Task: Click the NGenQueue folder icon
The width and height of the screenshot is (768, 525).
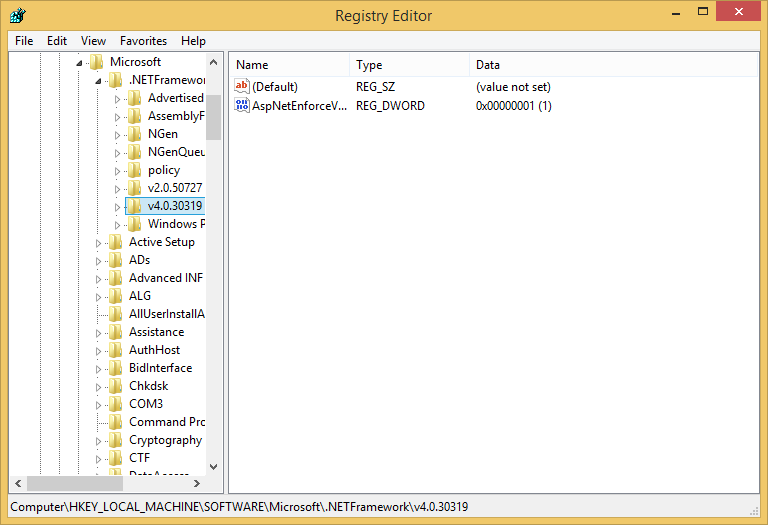Action: (x=134, y=152)
